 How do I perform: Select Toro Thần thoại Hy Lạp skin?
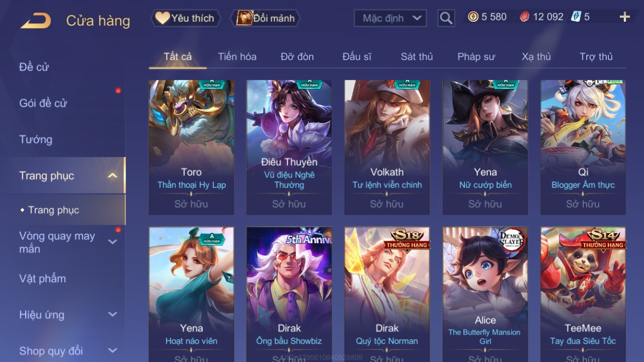tap(192, 147)
